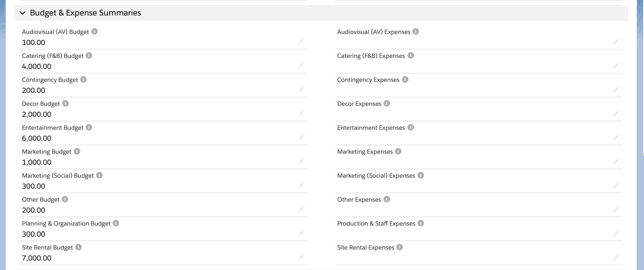Collapse the Budget & Expense Summaries section
The width and height of the screenshot is (644, 270).
pyautogui.click(x=22, y=13)
